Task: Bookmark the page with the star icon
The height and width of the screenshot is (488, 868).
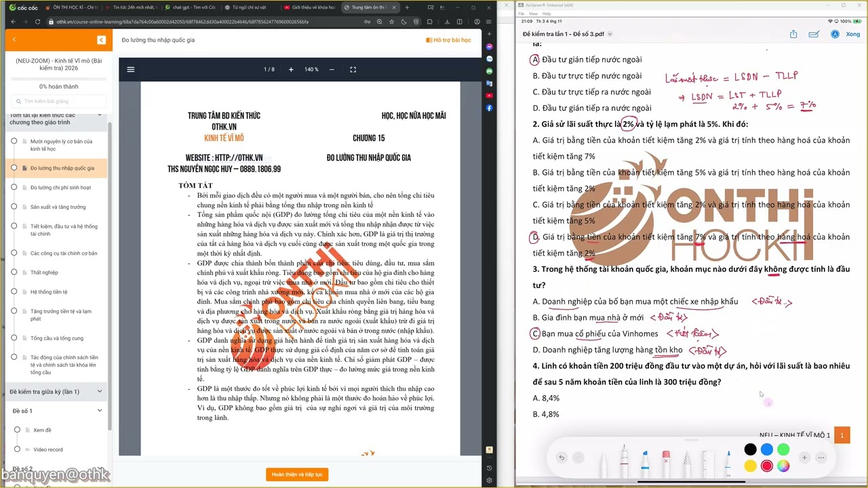Action: (x=391, y=22)
